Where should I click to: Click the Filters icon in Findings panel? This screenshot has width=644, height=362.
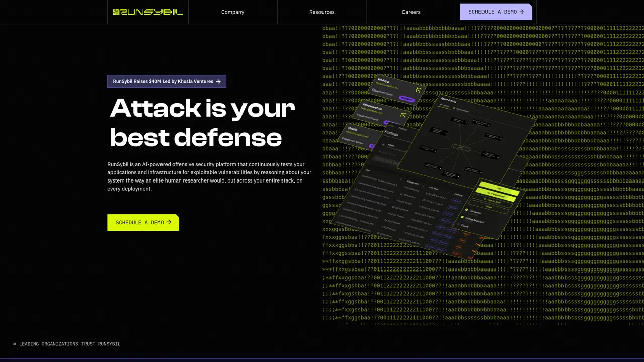(383, 145)
